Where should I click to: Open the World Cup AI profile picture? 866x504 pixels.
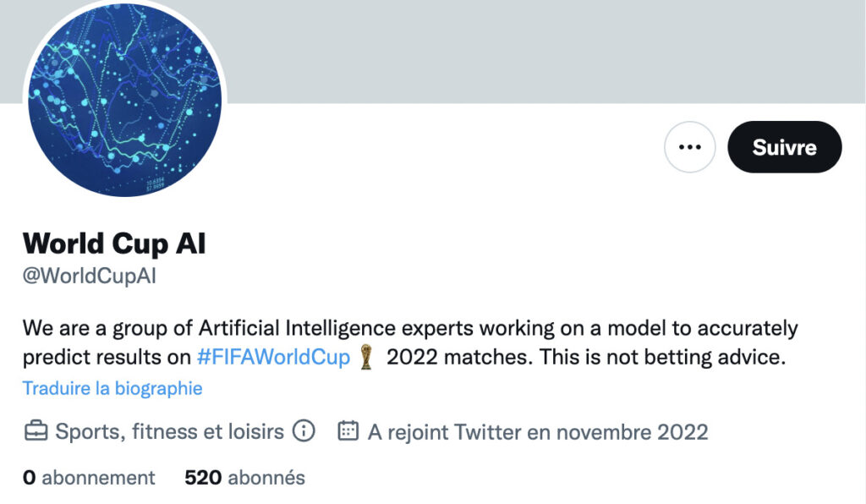125,100
